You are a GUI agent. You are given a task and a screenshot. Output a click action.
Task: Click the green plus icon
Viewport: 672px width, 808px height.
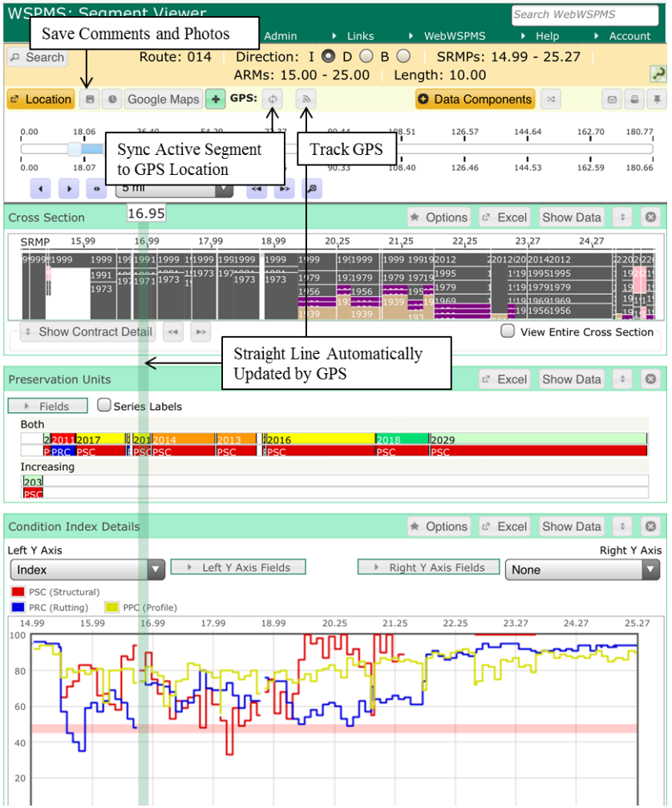tap(216, 99)
